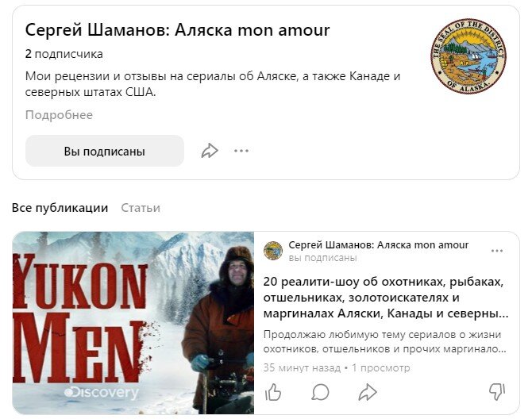Screen dimensions: 532x419
Task: Click the channel share arrow icon
Action: 210,151
